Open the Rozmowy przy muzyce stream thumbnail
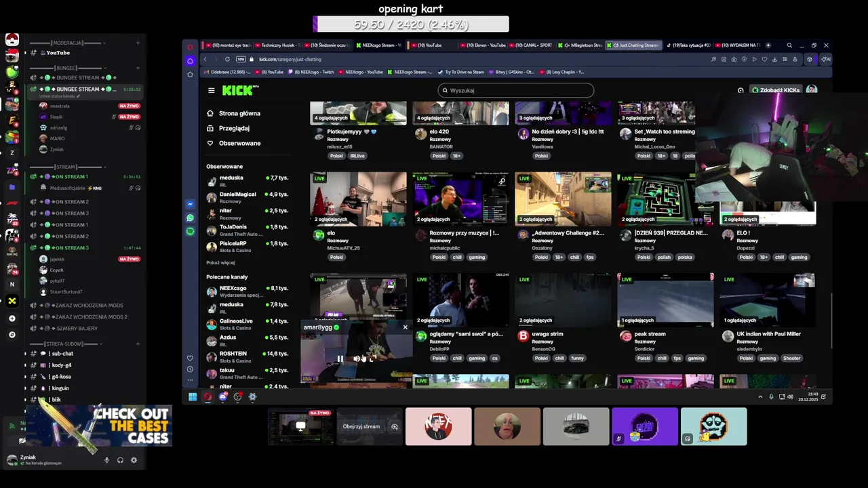This screenshot has width=868, height=488. coord(460,199)
